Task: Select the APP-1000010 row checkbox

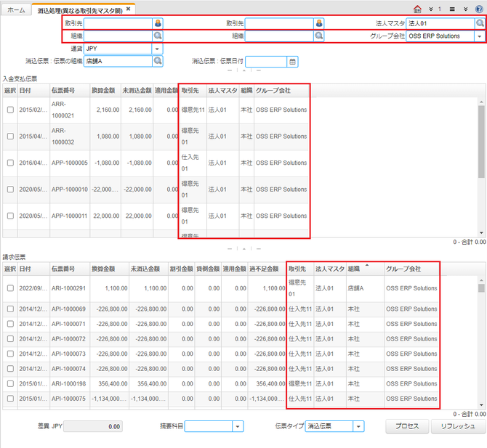Action: pos(10,190)
